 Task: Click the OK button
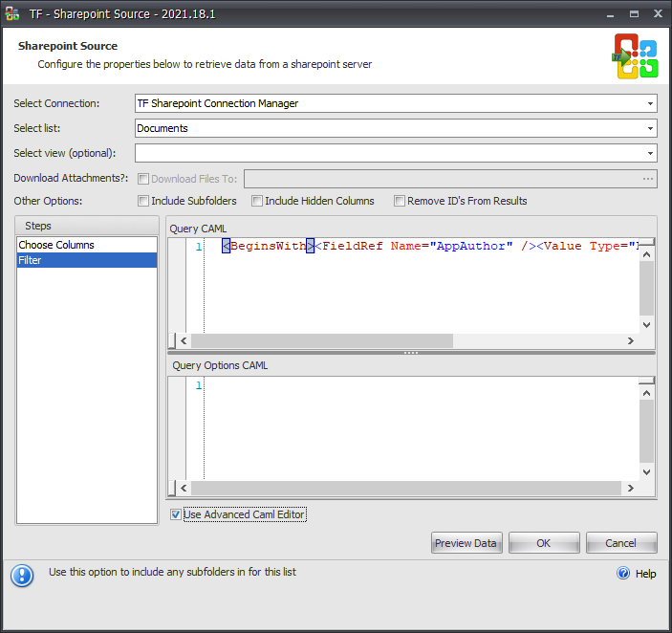tap(544, 543)
